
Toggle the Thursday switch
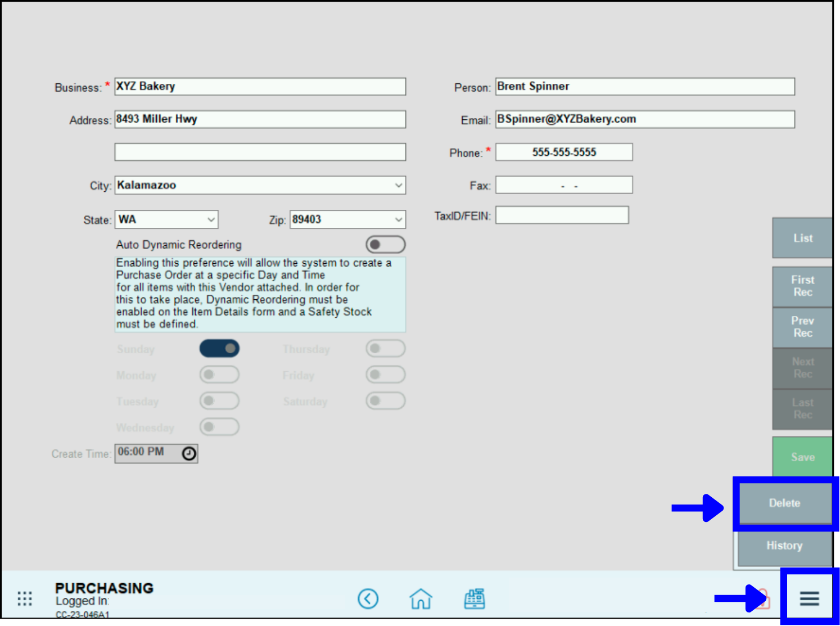point(385,349)
